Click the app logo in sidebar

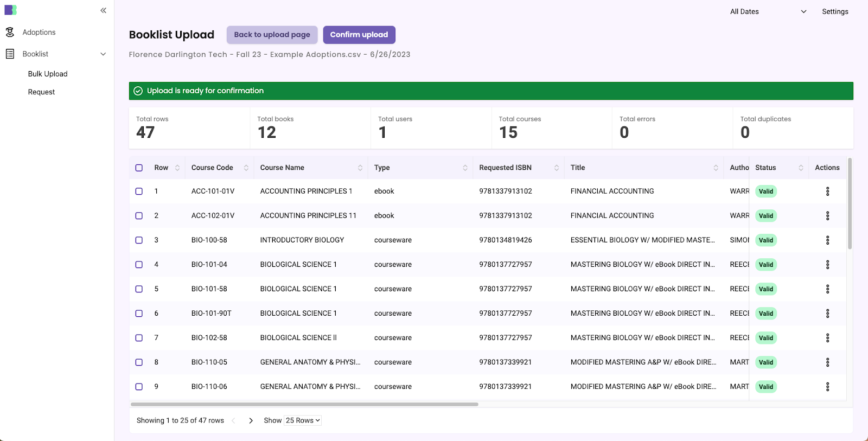(10, 10)
